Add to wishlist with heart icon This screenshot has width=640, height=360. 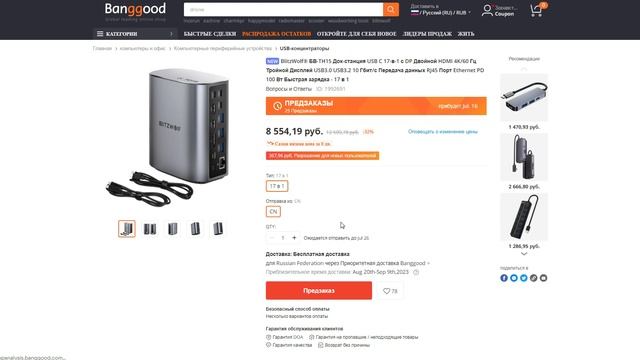click(x=390, y=291)
